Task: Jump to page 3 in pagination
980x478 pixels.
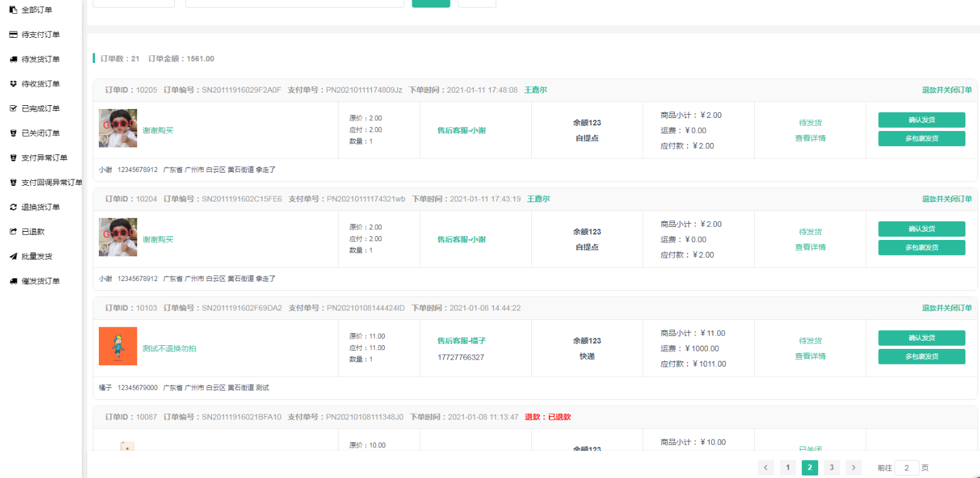Action: (831, 467)
